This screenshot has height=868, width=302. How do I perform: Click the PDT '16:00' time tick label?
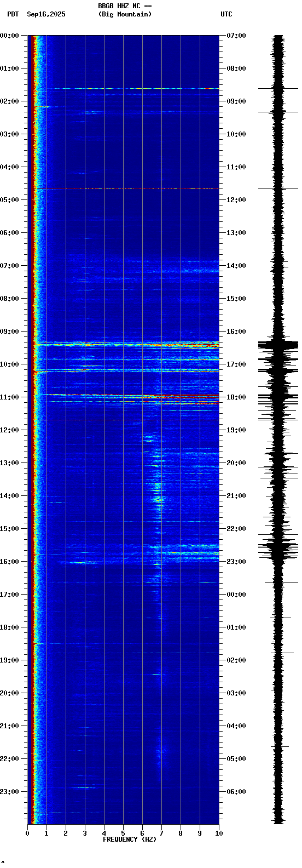coord(9,562)
